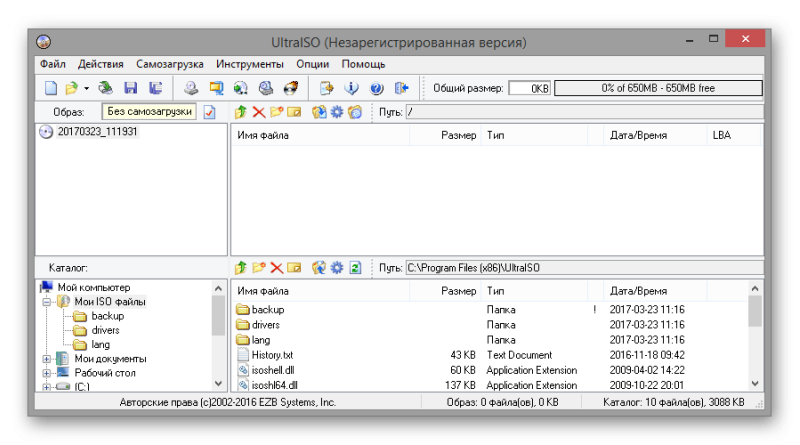Click the Burn CD/DVD image flame icon

pos(291,88)
